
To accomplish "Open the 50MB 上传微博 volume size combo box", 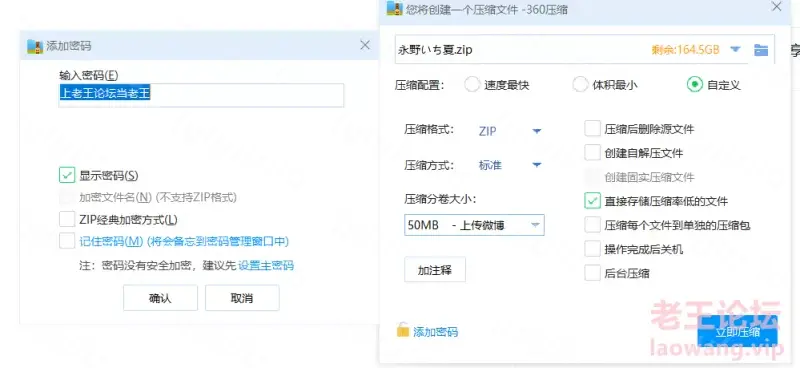I will click(474, 225).
